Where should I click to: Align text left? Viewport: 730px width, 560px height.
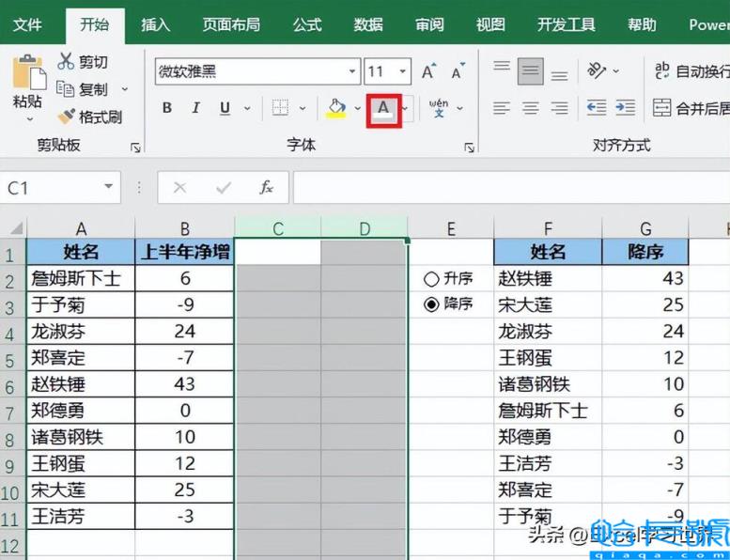pos(502,108)
